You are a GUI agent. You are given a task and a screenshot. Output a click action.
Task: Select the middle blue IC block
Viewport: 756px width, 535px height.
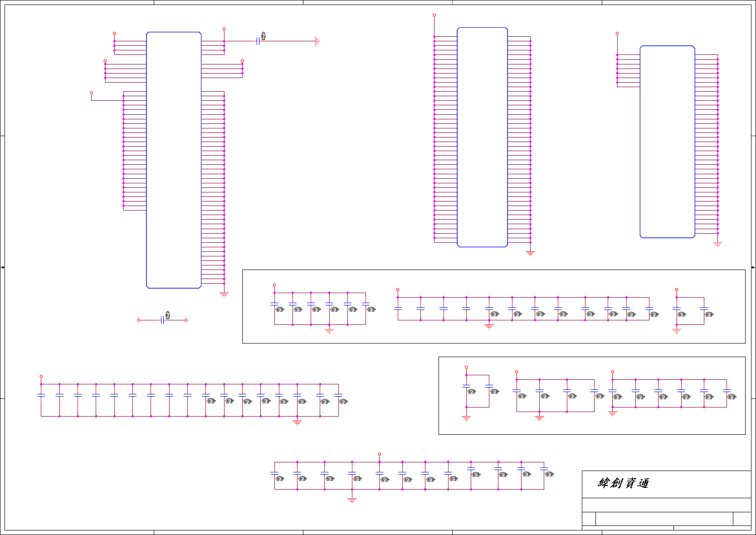[482, 137]
